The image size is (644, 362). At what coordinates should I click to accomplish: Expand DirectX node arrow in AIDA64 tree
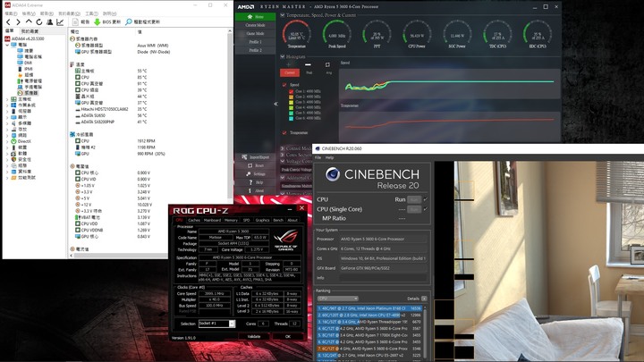[x=7, y=141]
